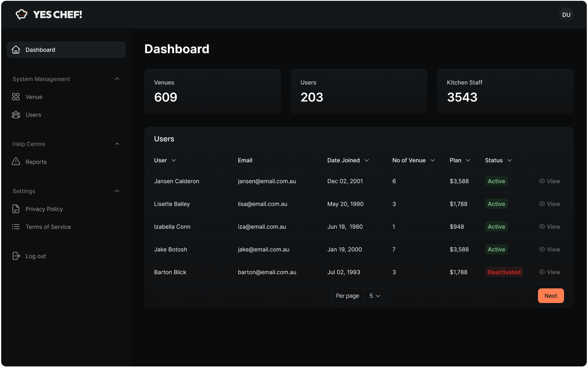588x368 pixels.
Task: Click the date May 20, 1990
Action: (x=346, y=204)
